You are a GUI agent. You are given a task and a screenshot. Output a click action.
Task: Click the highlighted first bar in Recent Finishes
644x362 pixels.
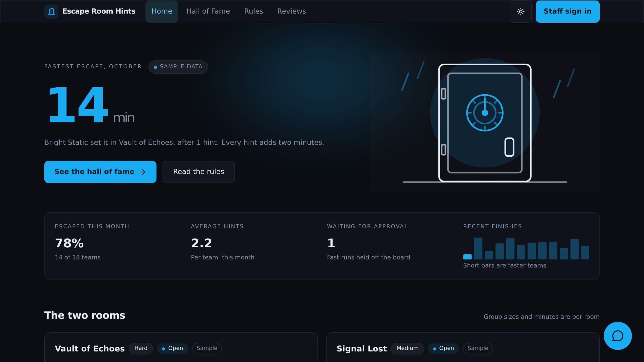[467, 257]
